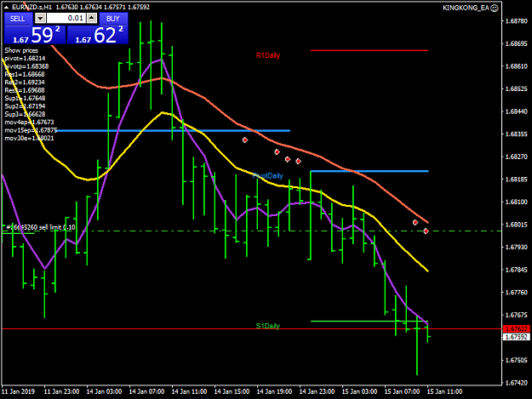Click the SELL button
Viewport: 532px width, 399px height.
tap(18, 19)
